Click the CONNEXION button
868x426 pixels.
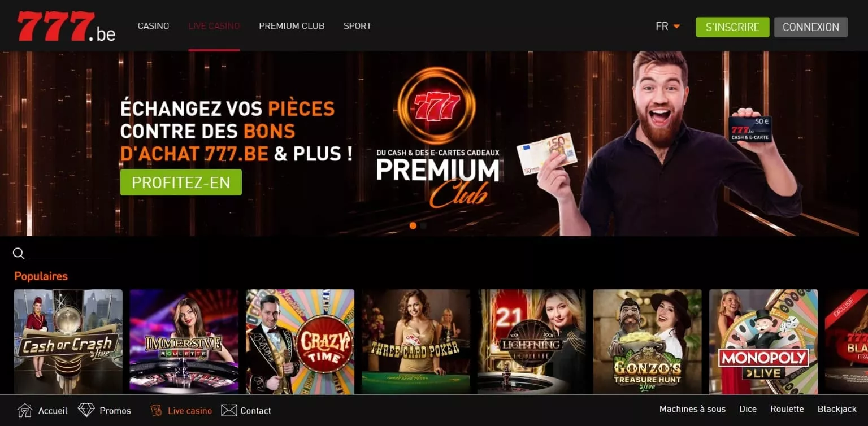point(811,27)
